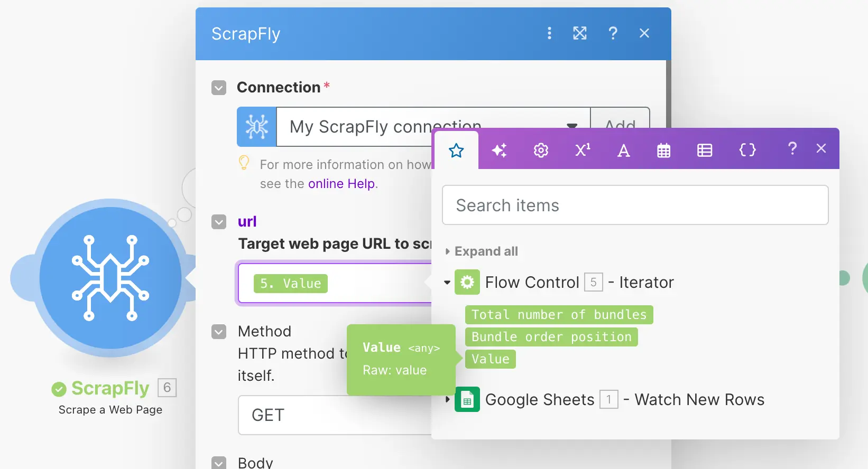Open the My ScrapFly connection dropdown
Image resolution: width=868 pixels, height=469 pixels.
pos(433,127)
